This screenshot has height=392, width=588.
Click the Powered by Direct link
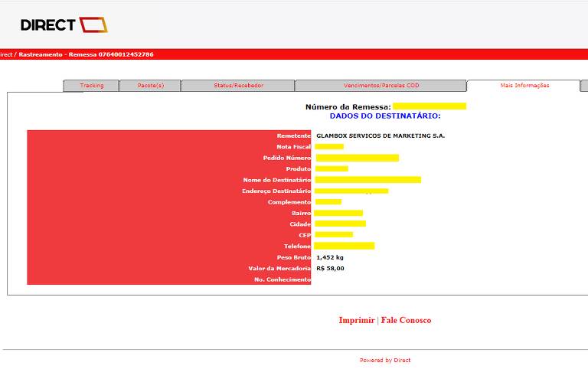click(385, 360)
